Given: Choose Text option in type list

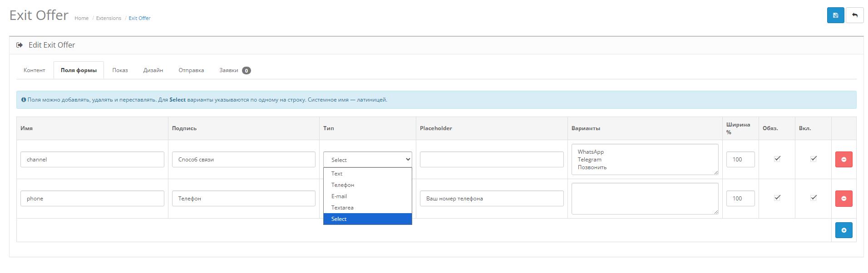Looking at the screenshot, I should (367, 174).
